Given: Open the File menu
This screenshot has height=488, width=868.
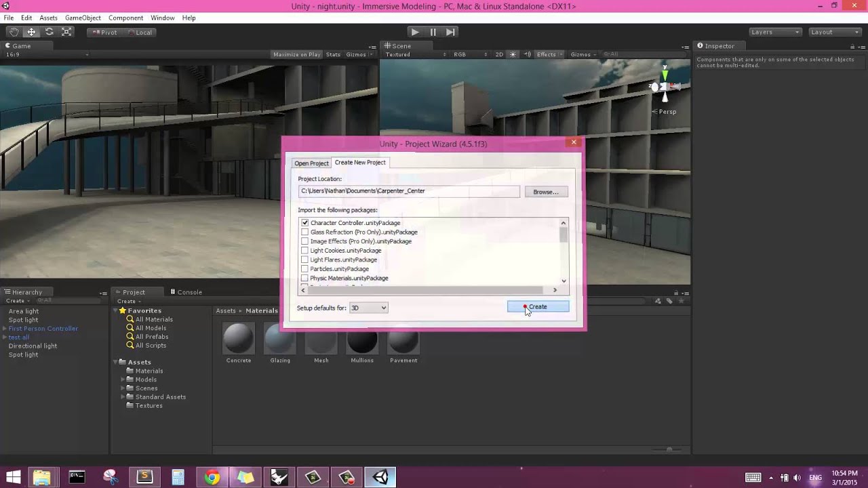Looking at the screenshot, I should (9, 18).
